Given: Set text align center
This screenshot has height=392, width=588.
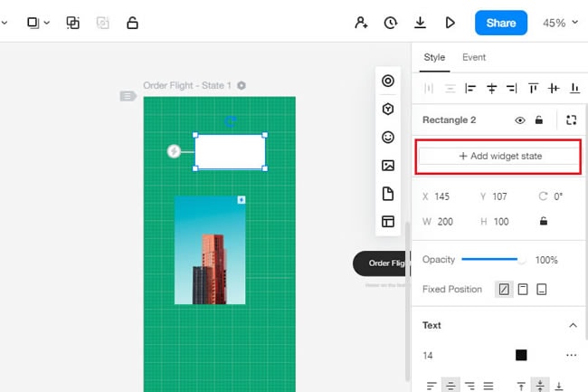Looking at the screenshot, I should click(x=450, y=386).
